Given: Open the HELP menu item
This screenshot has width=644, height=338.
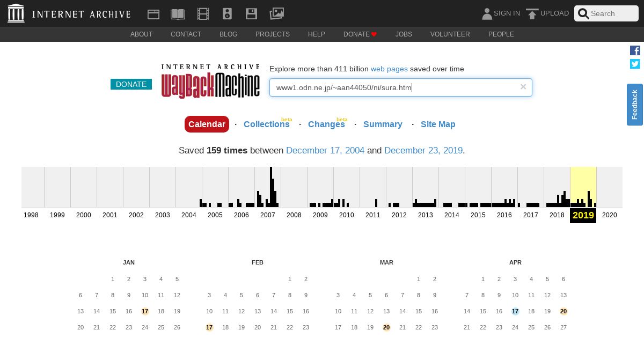Looking at the screenshot, I should pyautogui.click(x=317, y=34).
